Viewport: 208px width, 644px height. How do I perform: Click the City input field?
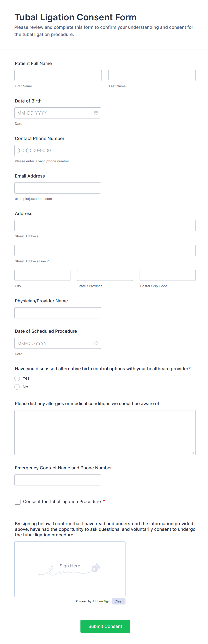[42, 275]
